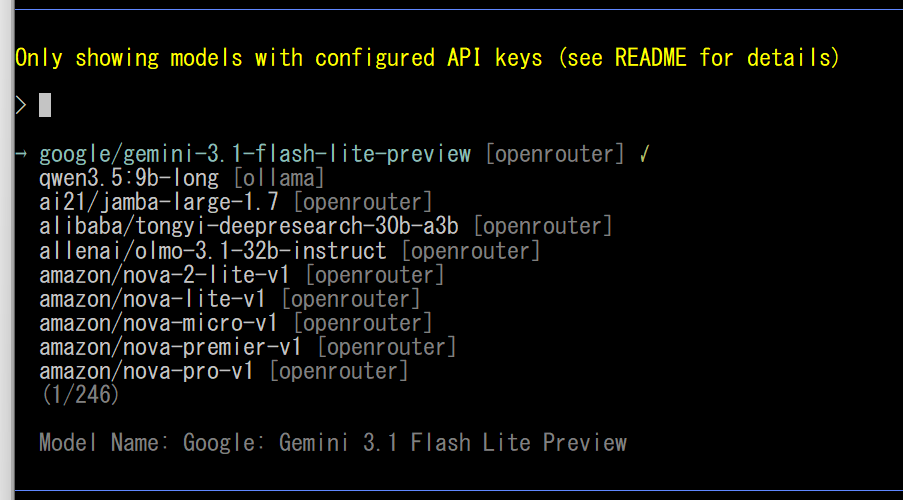Screen dimensions: 903x500
Task: Click the checkmark after the Gemini model entry
Action: tap(644, 155)
